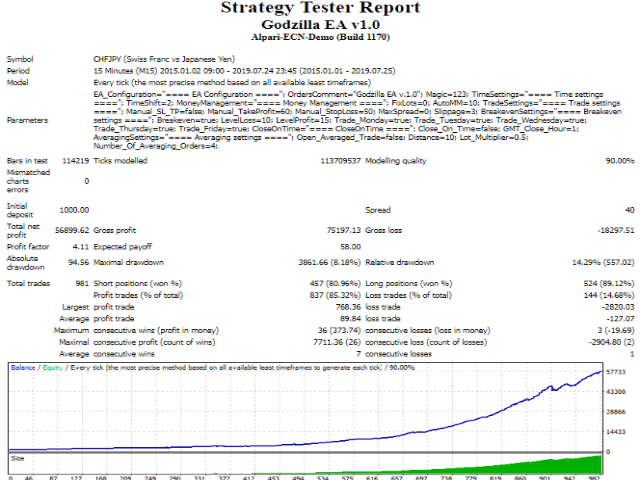This screenshot has height=480, width=640.
Task: Select the 15 Minutes (M15) period value
Action: point(244,71)
